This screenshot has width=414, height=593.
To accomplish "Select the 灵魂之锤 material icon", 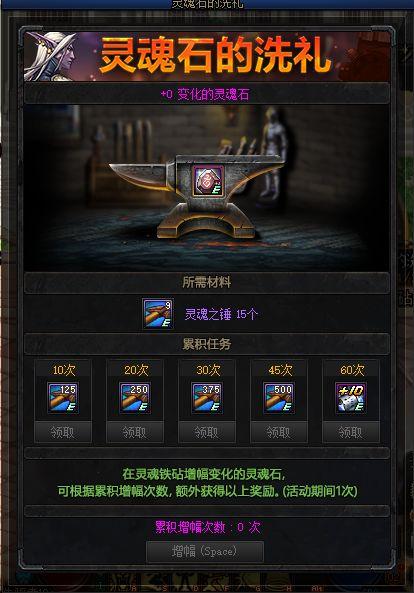I will click(158, 314).
